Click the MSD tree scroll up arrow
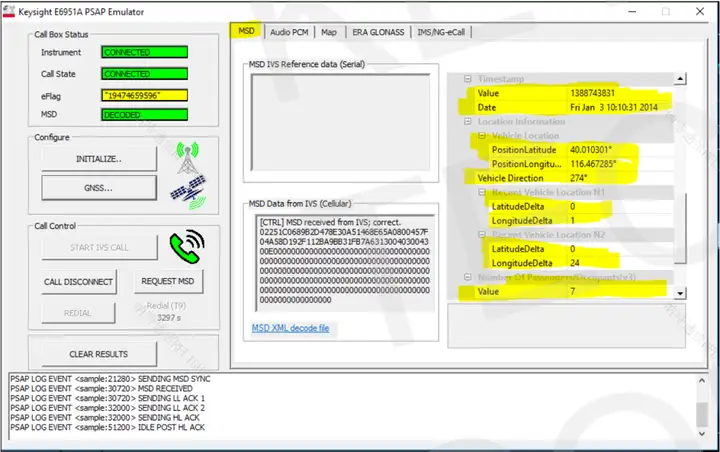This screenshot has width=720, height=452. tap(680, 79)
